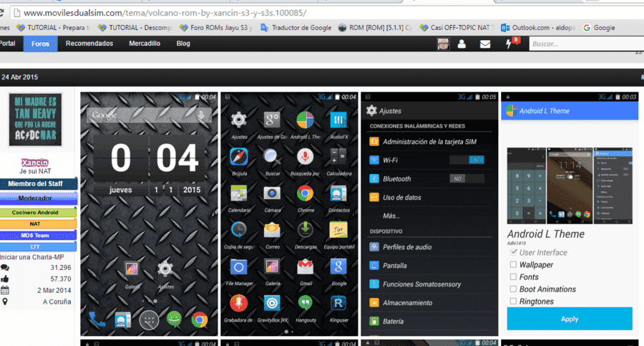Toggle the Bluetooth NO switch

467,178
